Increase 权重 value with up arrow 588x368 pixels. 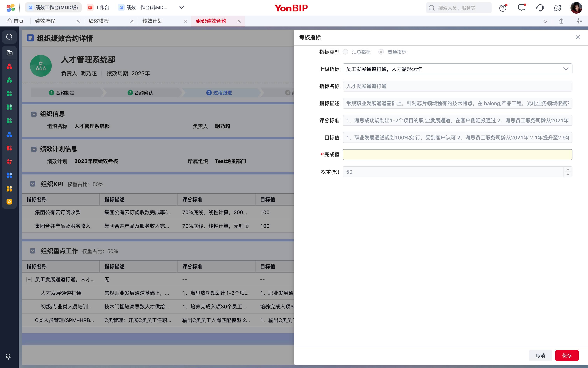pos(568,169)
